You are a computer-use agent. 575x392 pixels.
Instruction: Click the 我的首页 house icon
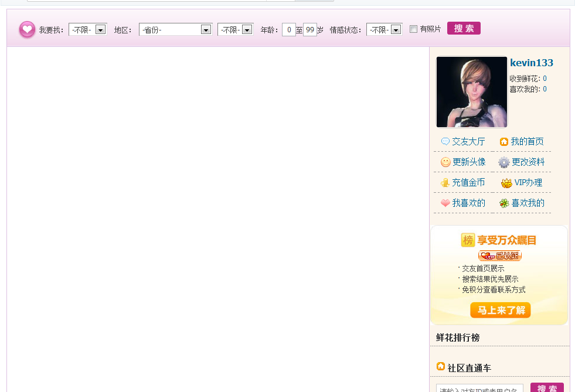(x=503, y=142)
